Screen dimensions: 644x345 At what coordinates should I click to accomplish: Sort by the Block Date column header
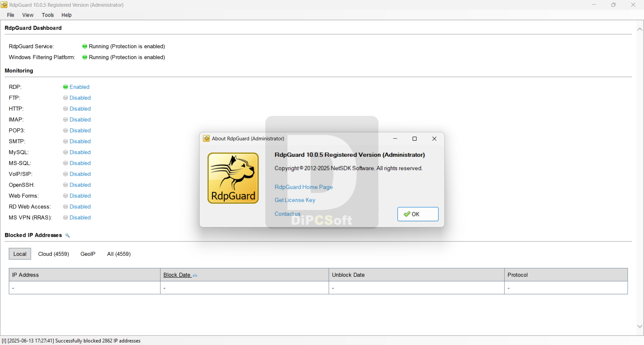(245, 275)
